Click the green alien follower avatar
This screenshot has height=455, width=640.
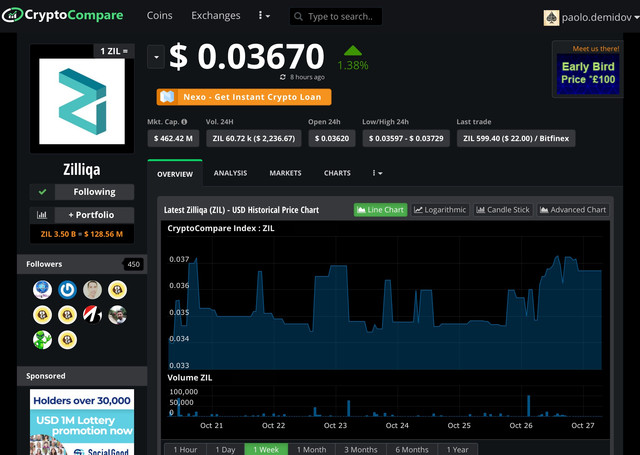[42, 340]
